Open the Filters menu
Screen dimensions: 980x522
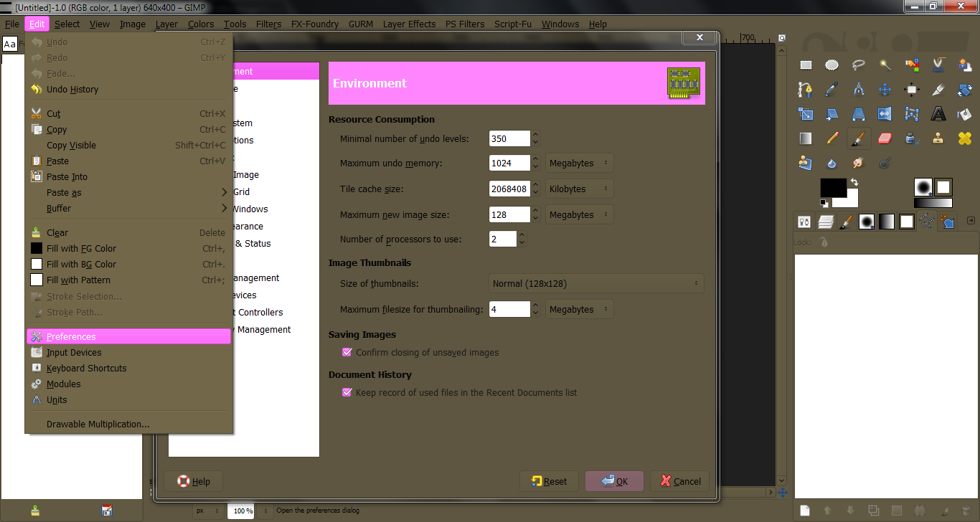pos(268,24)
